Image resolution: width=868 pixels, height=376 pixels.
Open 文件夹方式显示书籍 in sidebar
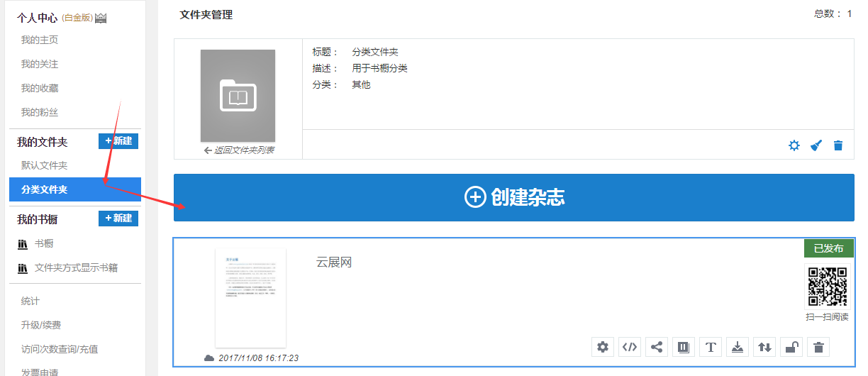(x=76, y=267)
